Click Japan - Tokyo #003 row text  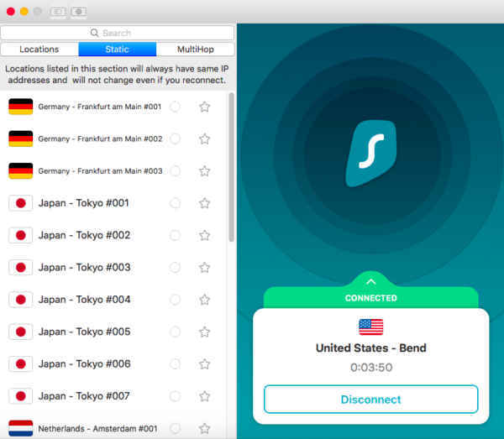84,267
